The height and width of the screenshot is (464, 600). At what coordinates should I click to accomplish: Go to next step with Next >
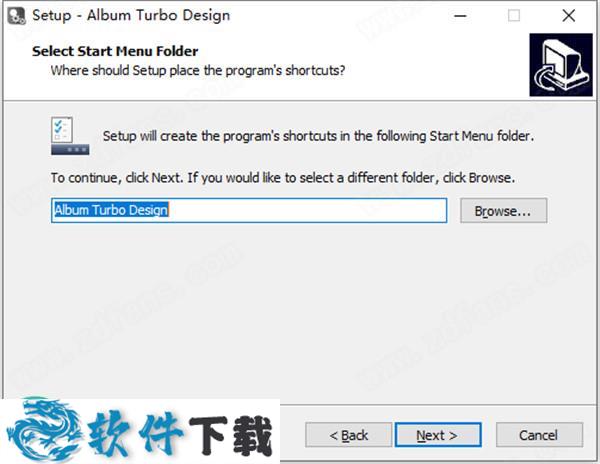click(438, 435)
